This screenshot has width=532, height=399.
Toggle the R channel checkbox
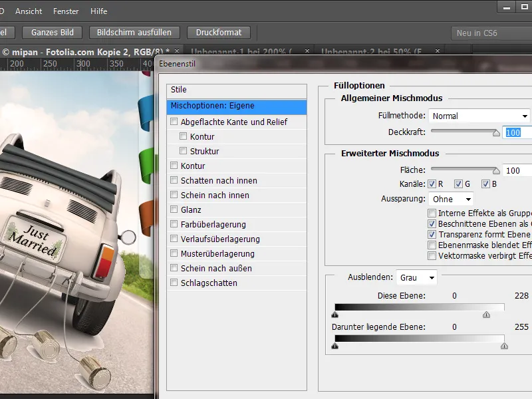[432, 184]
